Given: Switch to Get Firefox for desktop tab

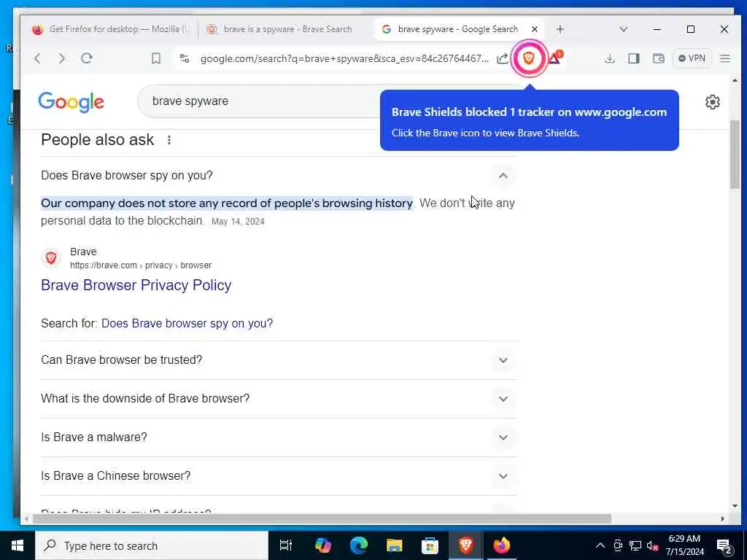Looking at the screenshot, I should tap(111, 29).
